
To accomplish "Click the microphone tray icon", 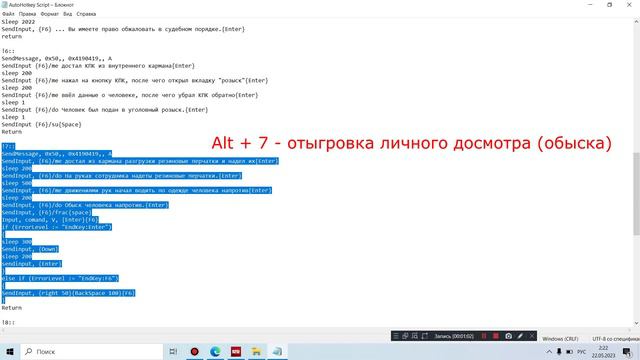I will tap(559, 351).
